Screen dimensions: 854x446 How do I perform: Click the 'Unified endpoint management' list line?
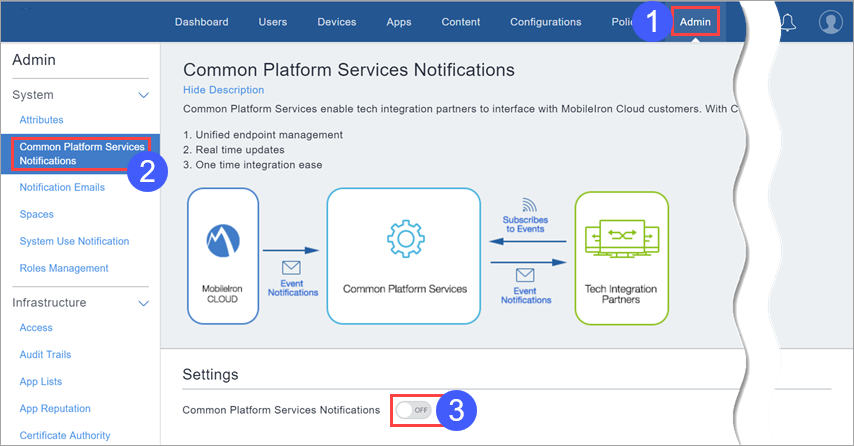tap(263, 135)
